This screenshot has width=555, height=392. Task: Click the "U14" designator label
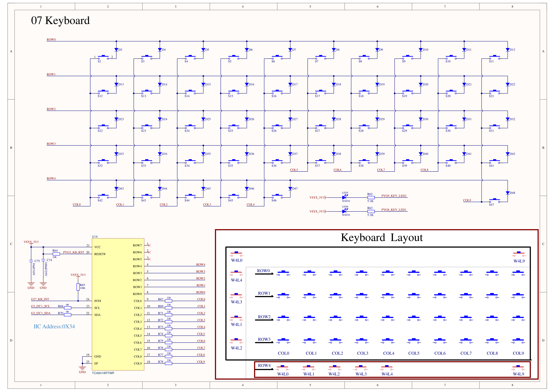95,237
